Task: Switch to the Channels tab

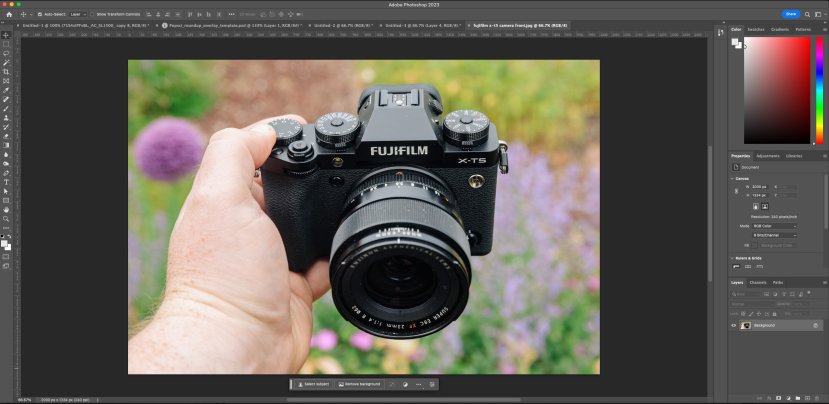Action: pyautogui.click(x=758, y=282)
